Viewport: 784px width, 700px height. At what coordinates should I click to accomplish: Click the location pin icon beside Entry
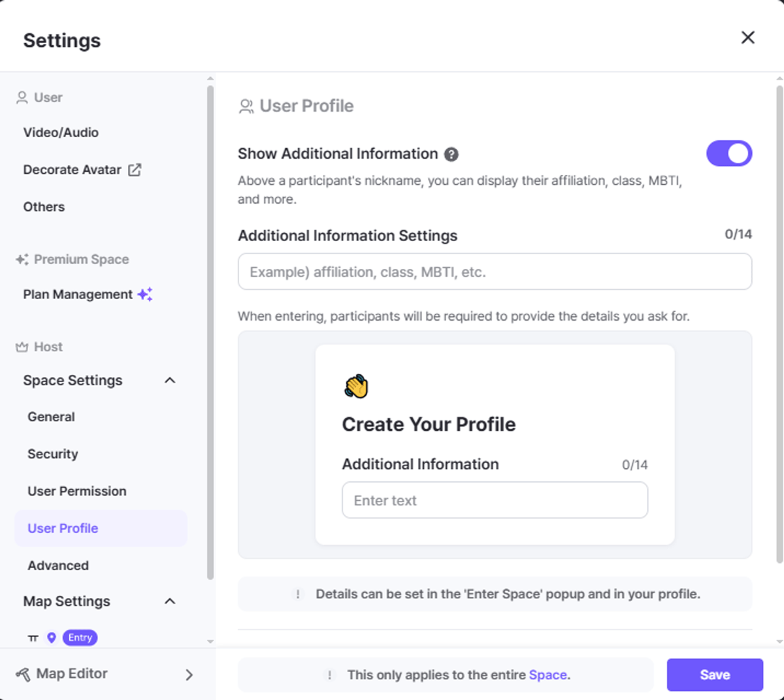[52, 637]
